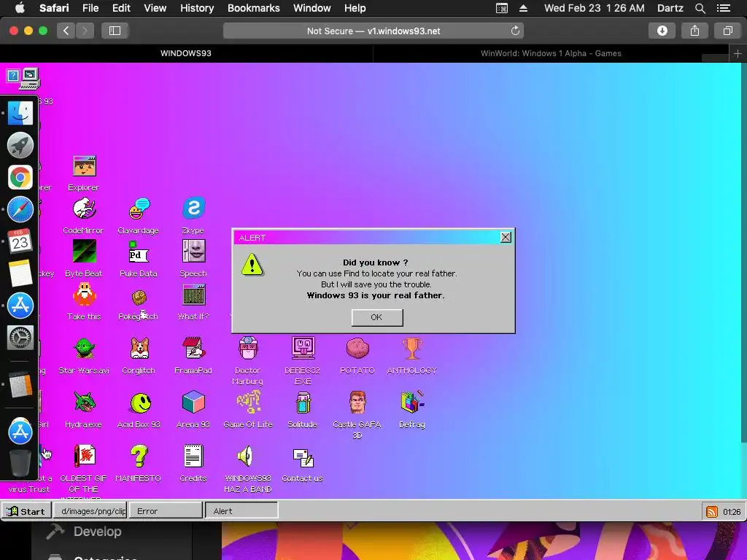
Task: Close the ALERT dialog window
Action: point(506,237)
